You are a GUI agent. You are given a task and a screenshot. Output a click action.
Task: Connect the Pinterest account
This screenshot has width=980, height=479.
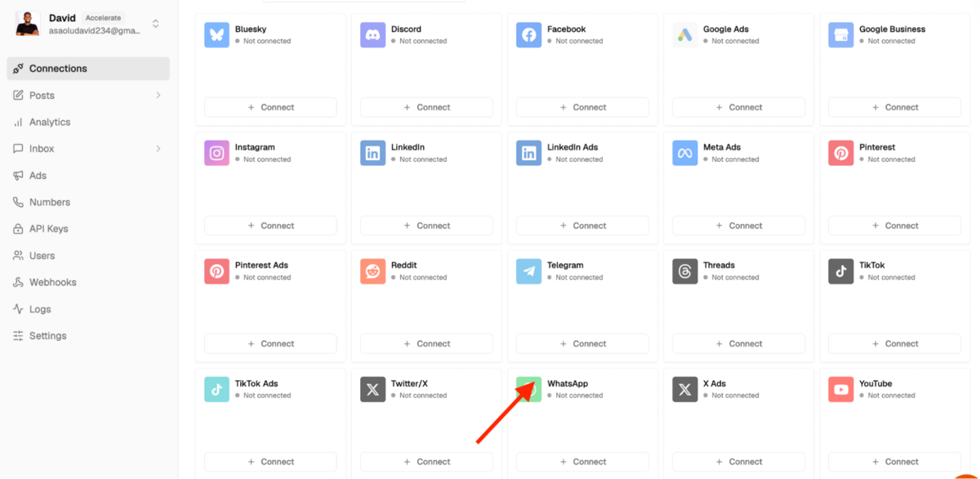(894, 226)
